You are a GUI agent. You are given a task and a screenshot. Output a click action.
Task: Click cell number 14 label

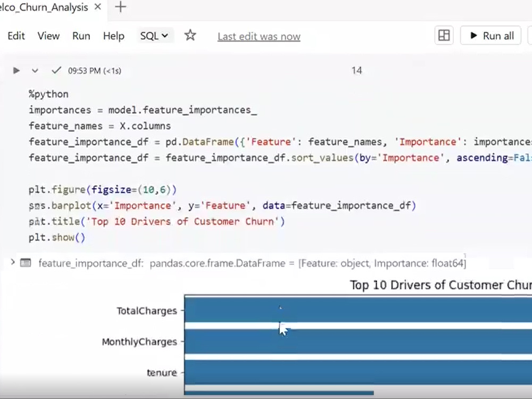[x=356, y=70]
